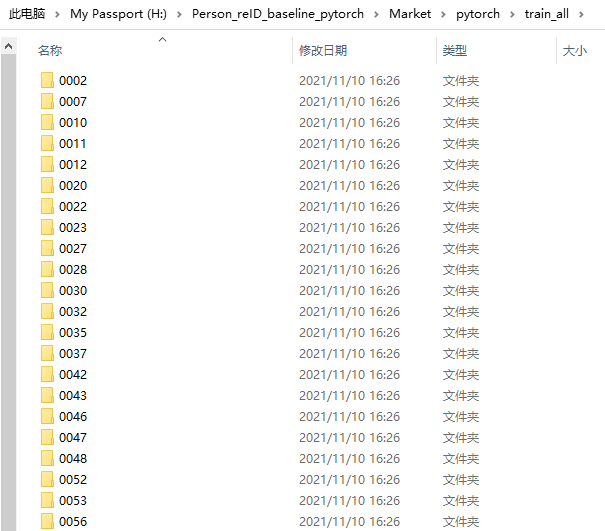This screenshot has width=605, height=531.
Task: Sort by the 修改日期 column header
Action: click(323, 51)
